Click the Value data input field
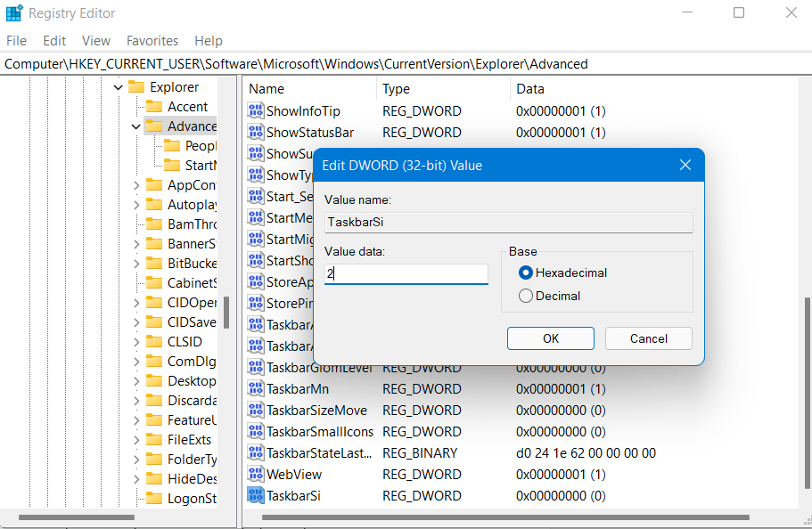This screenshot has height=529, width=812. pyautogui.click(x=406, y=274)
